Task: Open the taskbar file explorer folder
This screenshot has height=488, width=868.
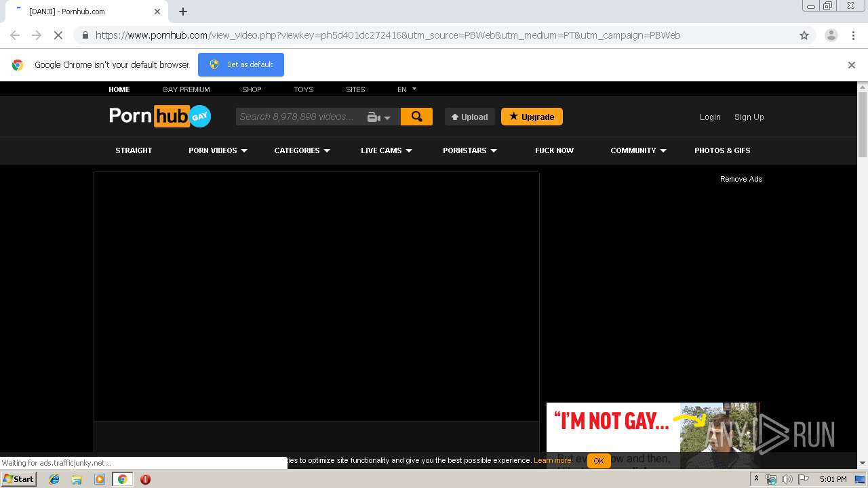Action: point(77,479)
